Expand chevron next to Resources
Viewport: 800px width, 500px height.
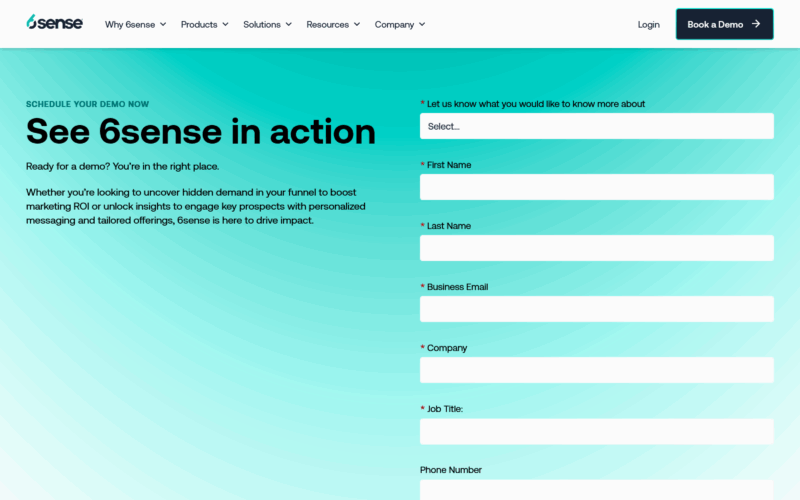point(357,24)
